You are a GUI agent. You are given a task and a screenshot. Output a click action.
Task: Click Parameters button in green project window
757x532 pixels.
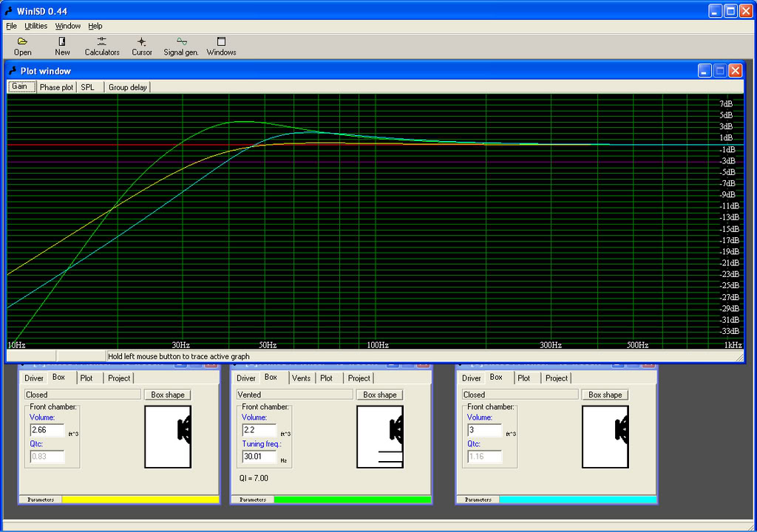(x=253, y=499)
